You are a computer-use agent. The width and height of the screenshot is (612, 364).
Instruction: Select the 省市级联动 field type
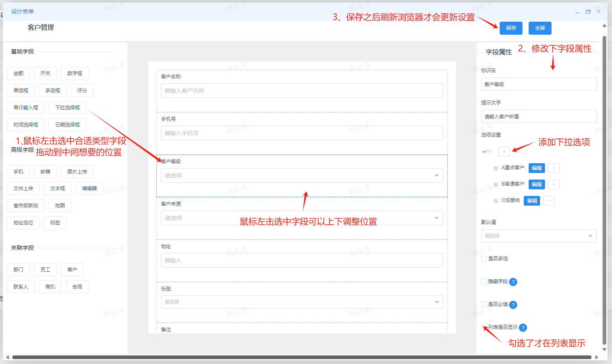click(26, 206)
